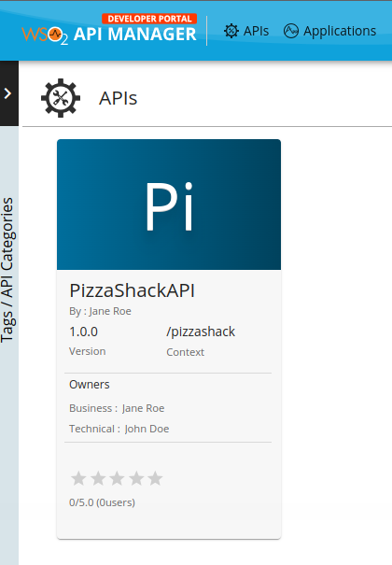Click the Applications icon in header
Screen dimensions: 392x565
coord(291,31)
